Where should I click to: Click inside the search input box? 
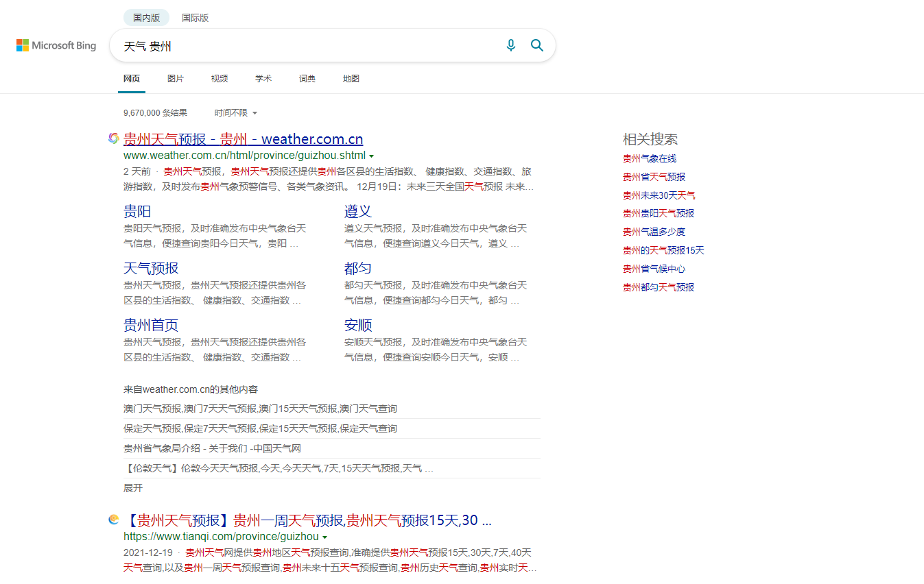click(x=309, y=45)
